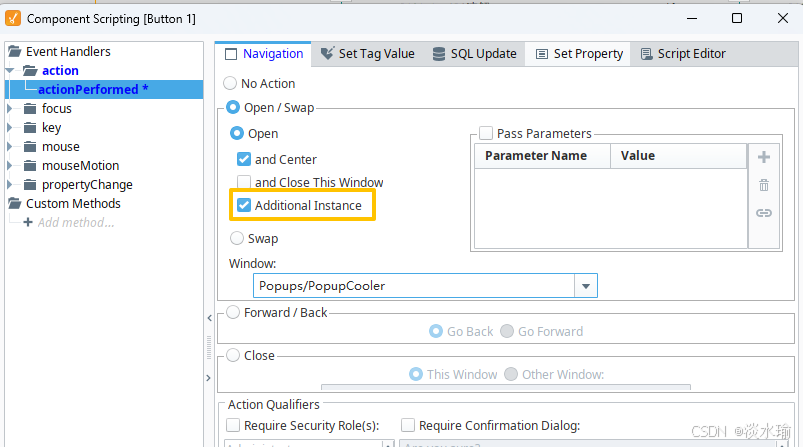803x447 pixels.
Task: Click the propertyChange folder icon
Action: (30, 184)
